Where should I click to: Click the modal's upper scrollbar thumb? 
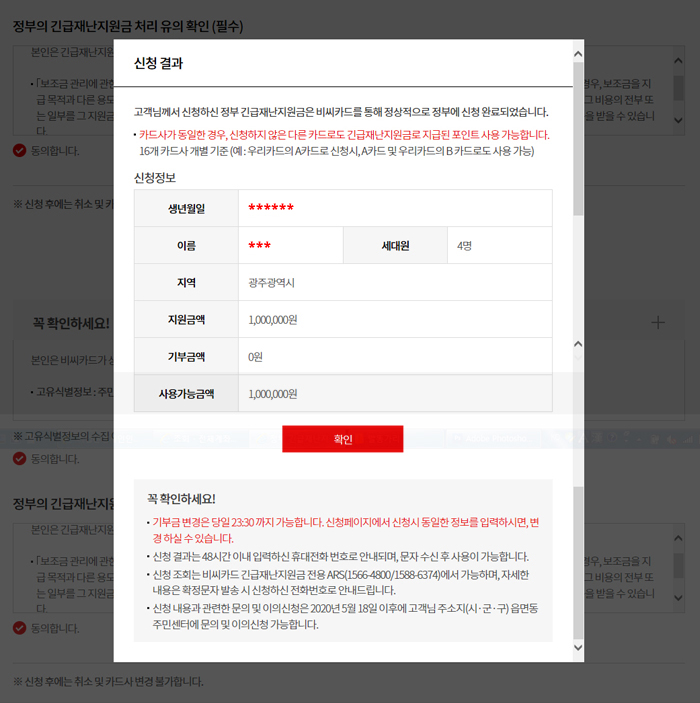[578, 139]
